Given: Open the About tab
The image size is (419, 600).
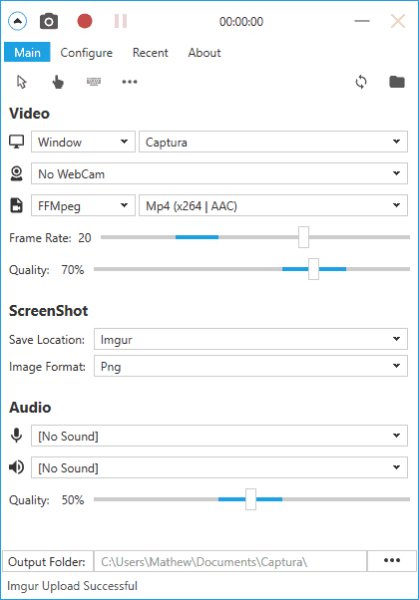Looking at the screenshot, I should tap(204, 52).
